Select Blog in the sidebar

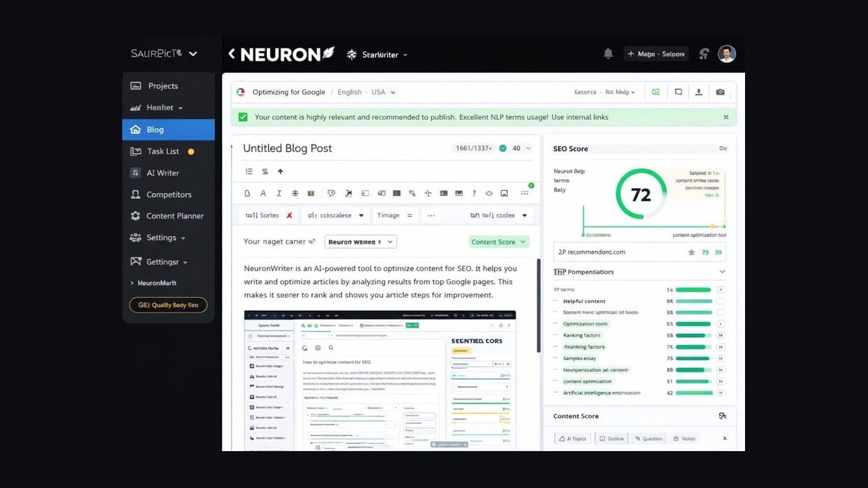[169, 129]
